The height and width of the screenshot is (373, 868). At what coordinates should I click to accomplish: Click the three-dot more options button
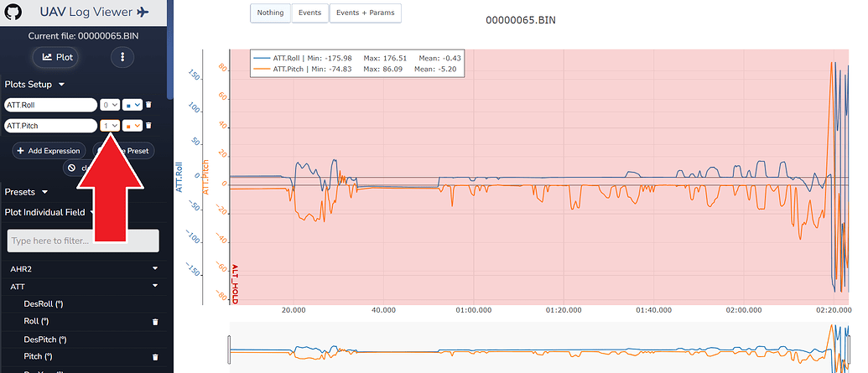(x=122, y=57)
